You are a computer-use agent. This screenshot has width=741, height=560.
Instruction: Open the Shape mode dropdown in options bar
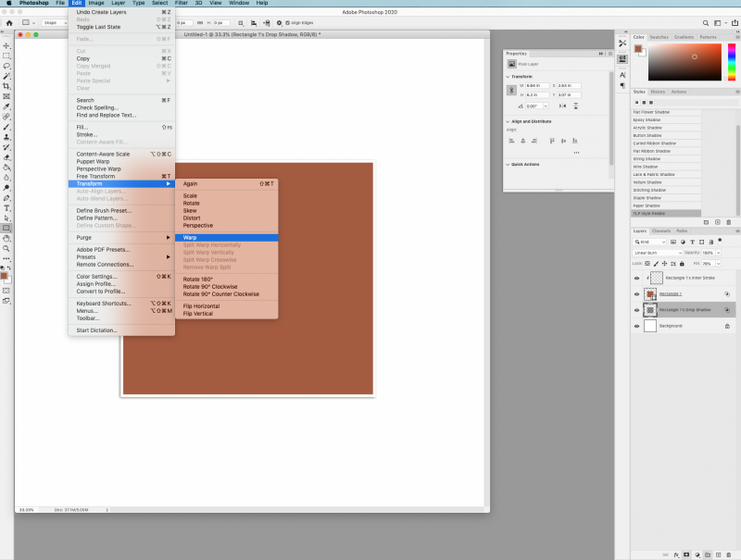[x=55, y=22]
